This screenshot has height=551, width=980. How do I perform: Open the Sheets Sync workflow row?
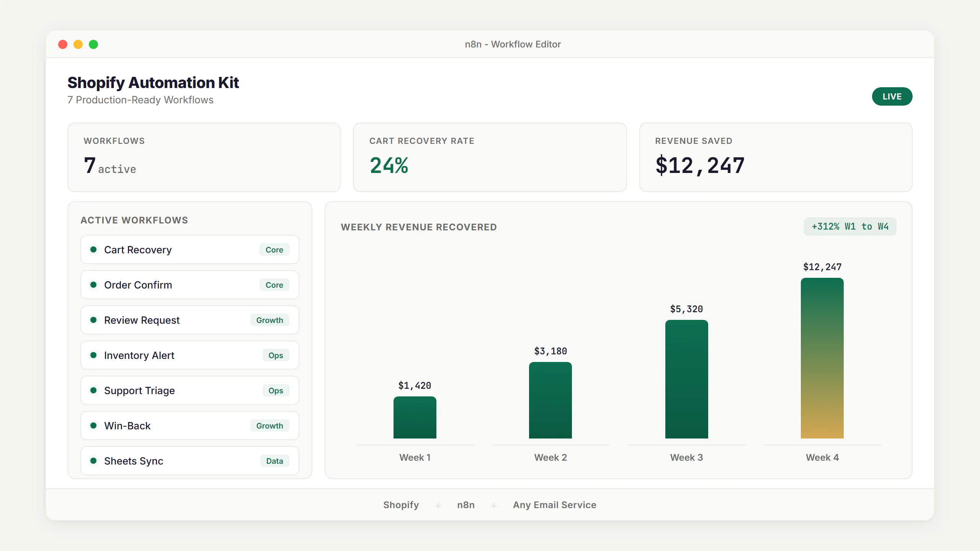click(190, 461)
